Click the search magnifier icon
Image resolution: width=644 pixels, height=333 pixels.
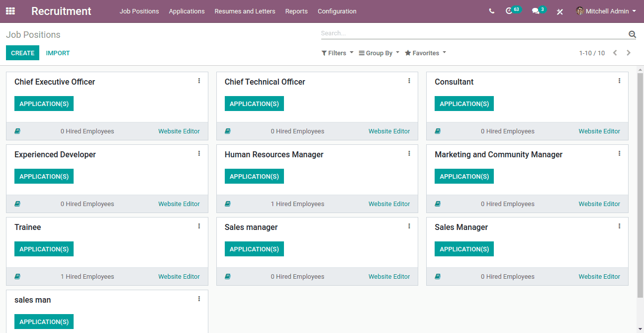(632, 34)
